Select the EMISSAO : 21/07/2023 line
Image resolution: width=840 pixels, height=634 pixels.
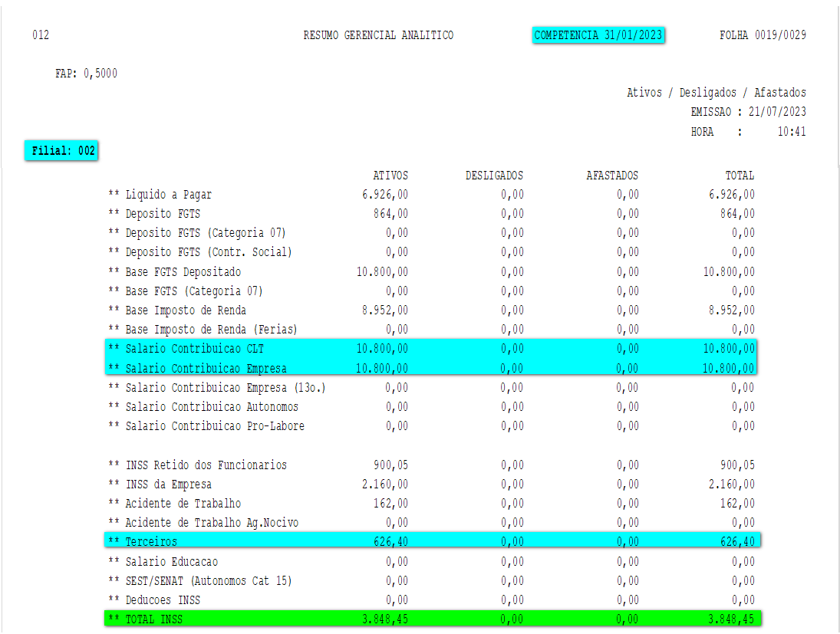pos(748,112)
